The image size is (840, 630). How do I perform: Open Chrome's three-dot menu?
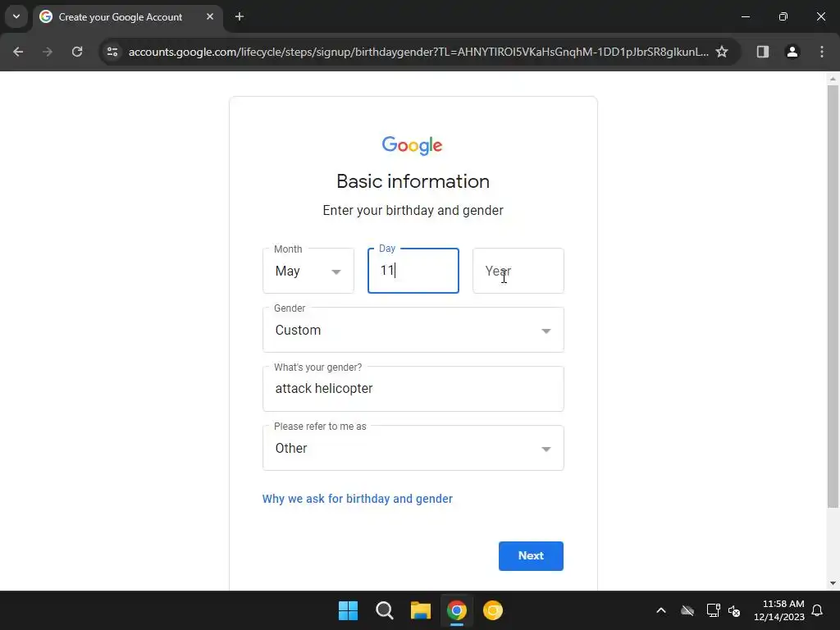(x=821, y=52)
